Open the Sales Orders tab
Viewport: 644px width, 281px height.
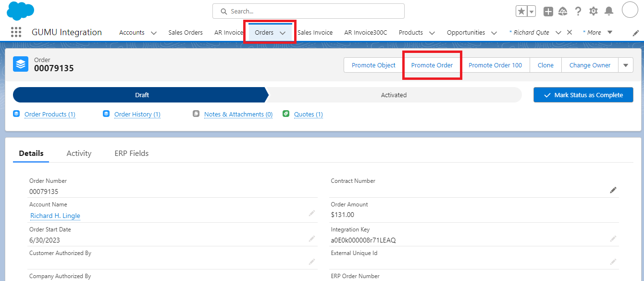186,33
